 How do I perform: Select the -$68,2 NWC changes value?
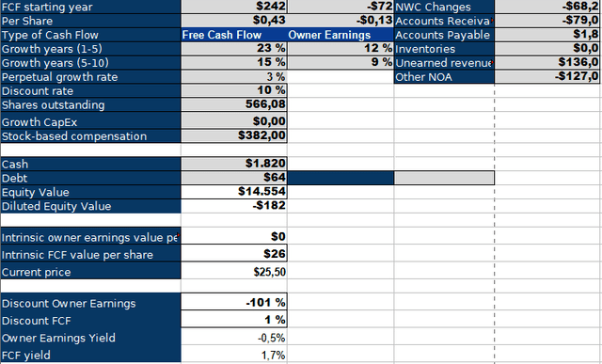tap(547, 7)
